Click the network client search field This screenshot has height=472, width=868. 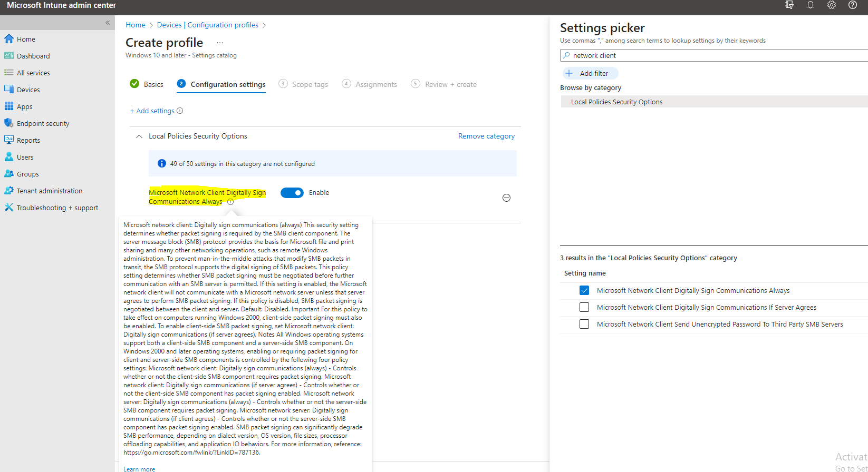click(x=714, y=55)
